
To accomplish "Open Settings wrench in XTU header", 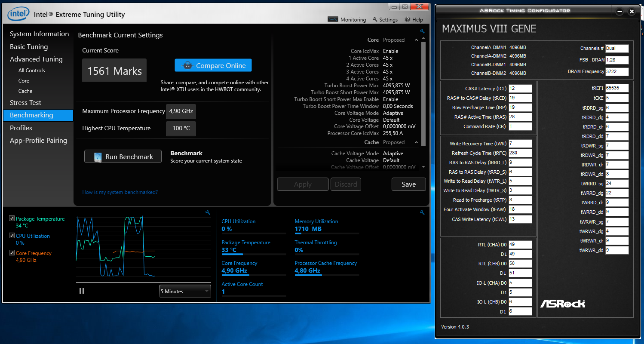I will 375,19.
